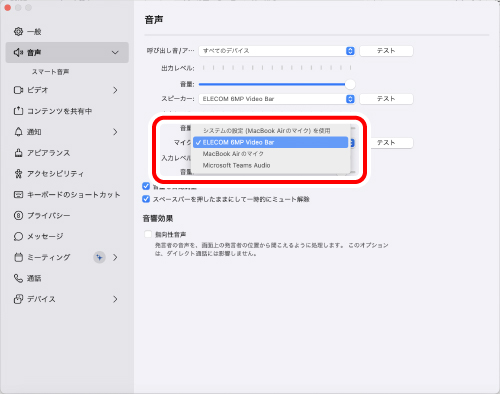The height and width of the screenshot is (394, 500).
Task: Enable the 指向性音声 checkbox
Action: point(148,234)
